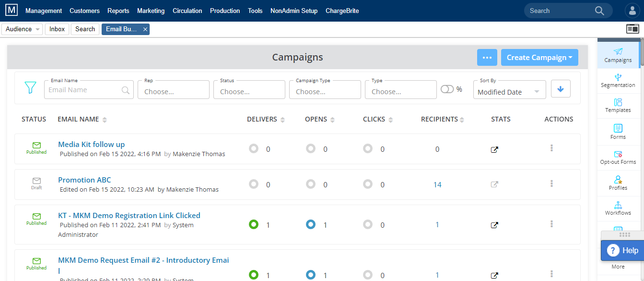Screen dimensions: 644x281
Task: Open the Tools menu
Action: (255, 11)
